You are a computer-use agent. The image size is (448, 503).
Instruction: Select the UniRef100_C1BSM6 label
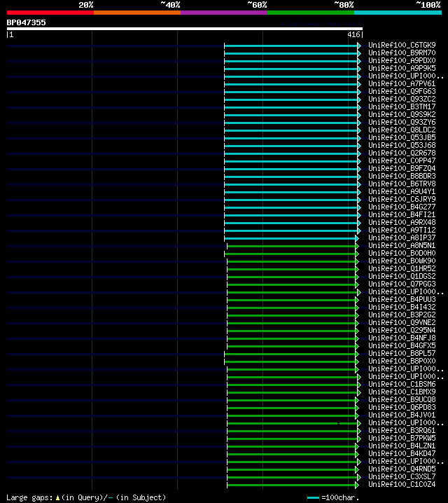402,384
